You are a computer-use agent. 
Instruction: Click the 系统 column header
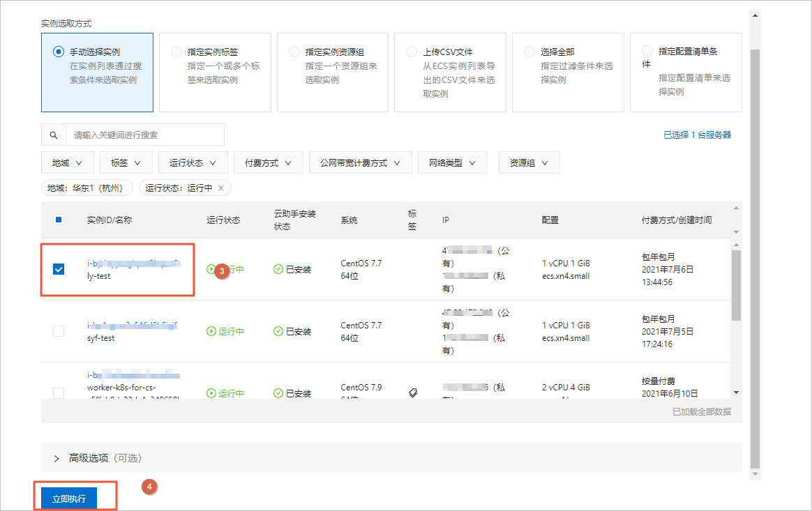point(349,220)
